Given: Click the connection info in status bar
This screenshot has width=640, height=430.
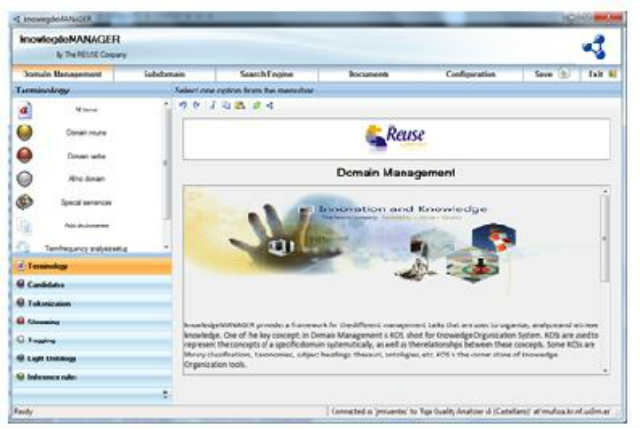Looking at the screenshot, I should click(x=471, y=411).
